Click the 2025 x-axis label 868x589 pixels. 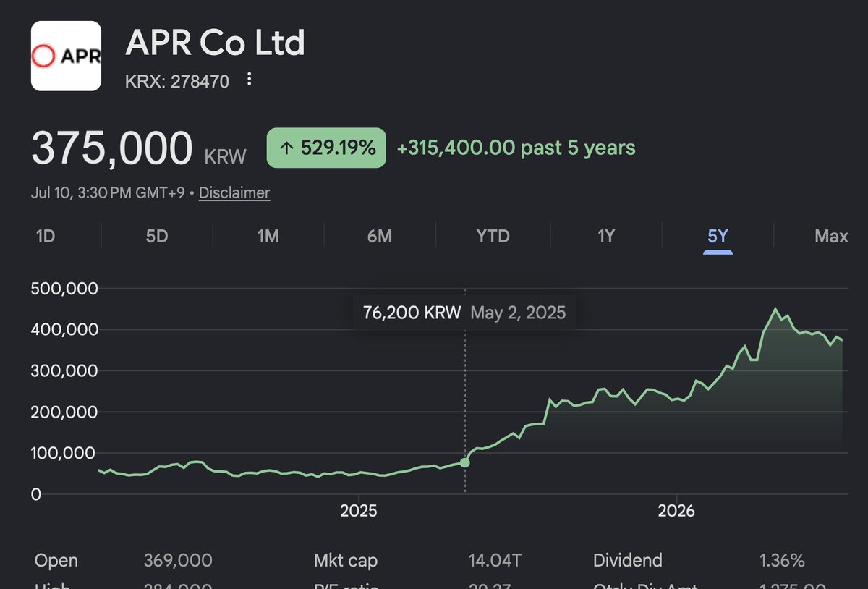click(x=359, y=511)
